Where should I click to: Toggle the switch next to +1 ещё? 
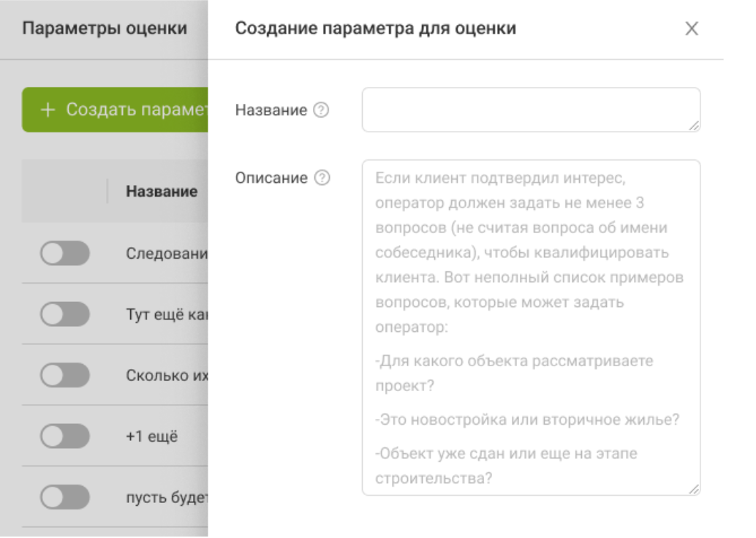pyautogui.click(x=65, y=437)
